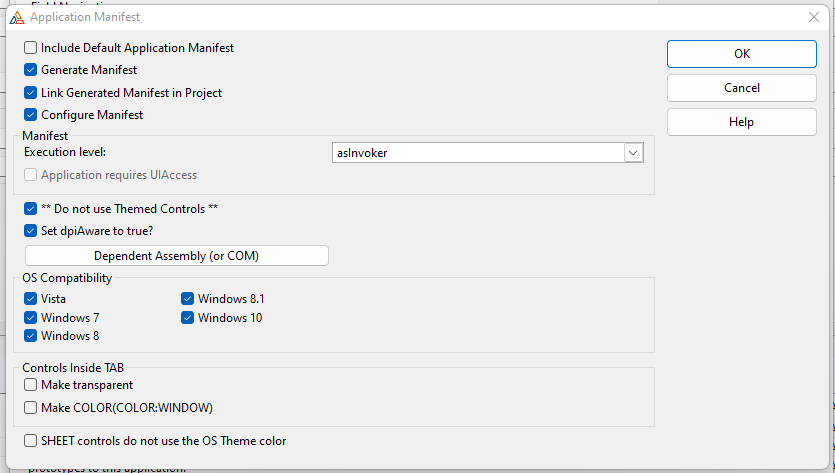The height and width of the screenshot is (473, 835).
Task: Disable the Configure Manifest checkbox
Action: coord(31,115)
